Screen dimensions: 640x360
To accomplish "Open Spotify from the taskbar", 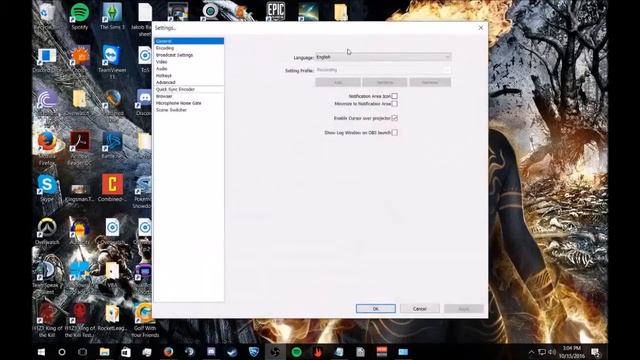I will pyautogui.click(x=296, y=352).
